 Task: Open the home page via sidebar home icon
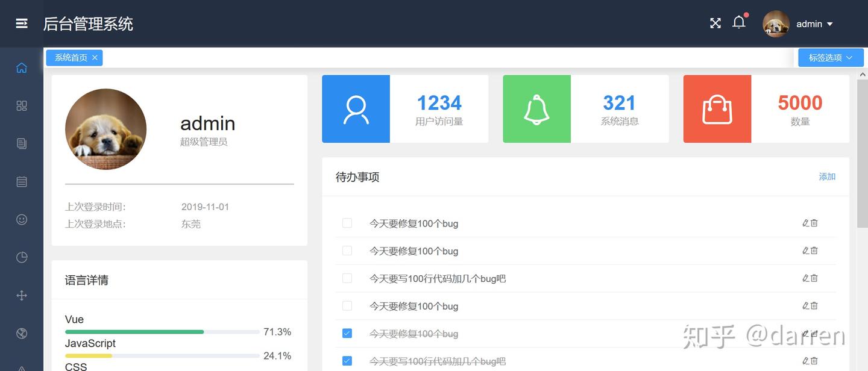coord(22,68)
